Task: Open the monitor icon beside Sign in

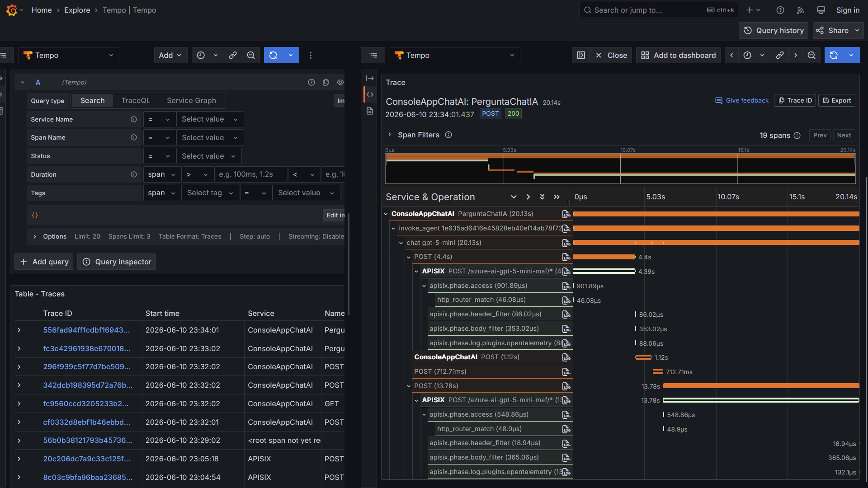Action: (x=821, y=10)
